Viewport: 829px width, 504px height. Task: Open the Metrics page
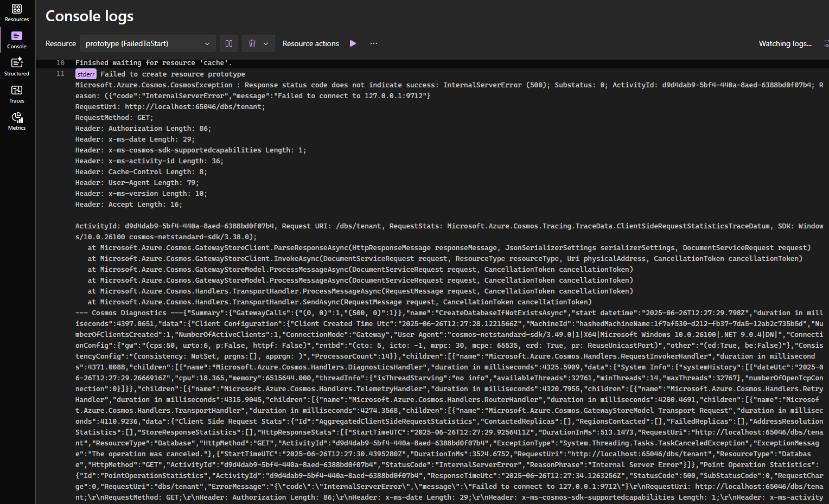click(17, 122)
